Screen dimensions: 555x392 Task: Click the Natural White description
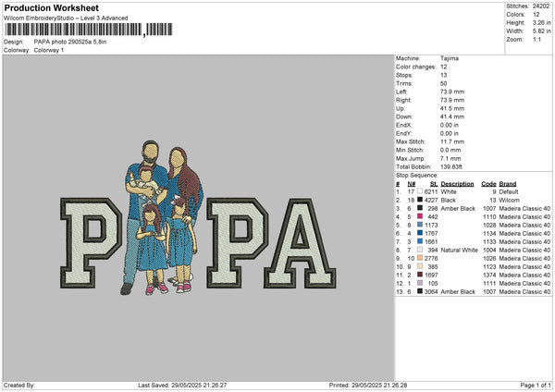point(459,251)
